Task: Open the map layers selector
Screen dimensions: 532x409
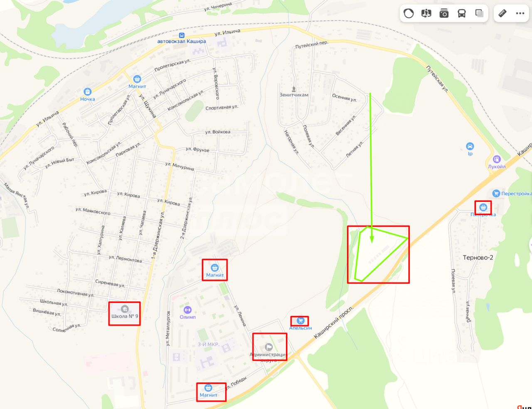Action: pyautogui.click(x=479, y=13)
